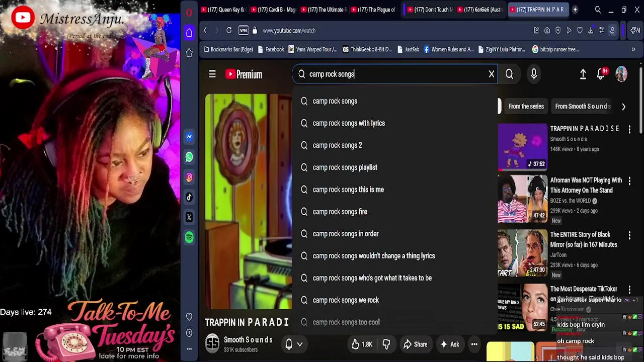
Task: Open Messenger in the sidebar
Action: [189, 137]
